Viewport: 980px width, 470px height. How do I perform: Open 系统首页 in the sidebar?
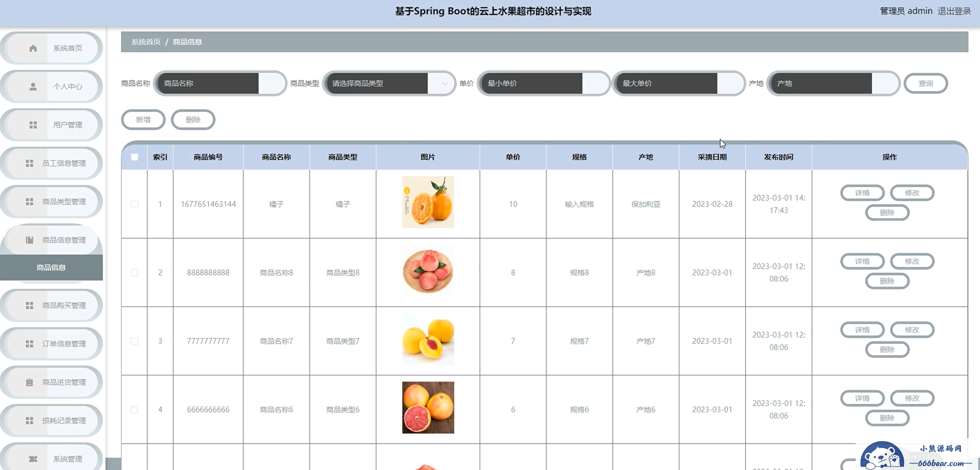[51, 48]
